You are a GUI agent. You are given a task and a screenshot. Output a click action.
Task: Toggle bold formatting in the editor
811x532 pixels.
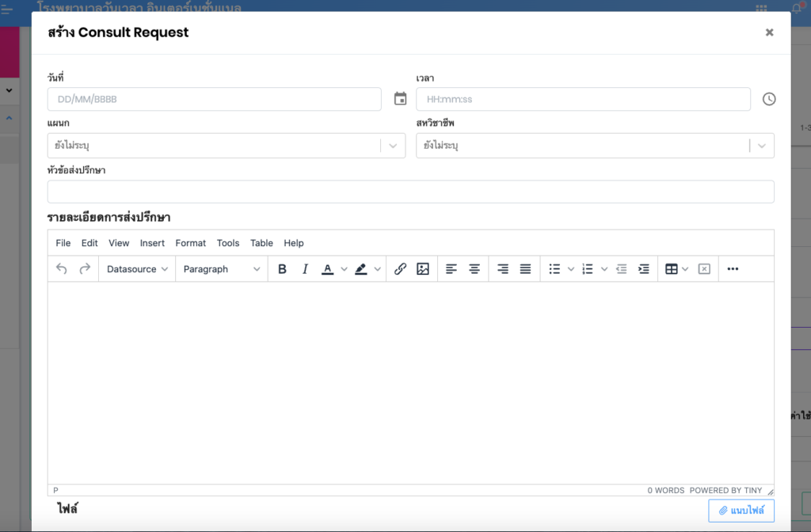(282, 269)
